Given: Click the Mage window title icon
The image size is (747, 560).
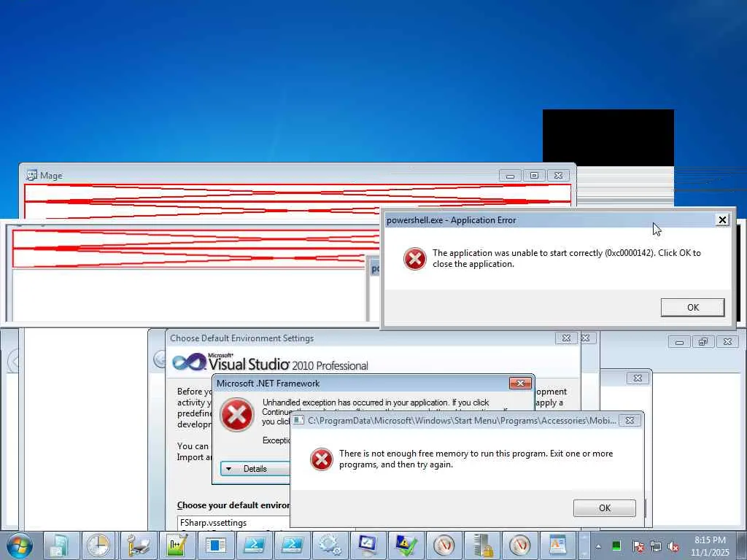Looking at the screenshot, I should pos(31,176).
